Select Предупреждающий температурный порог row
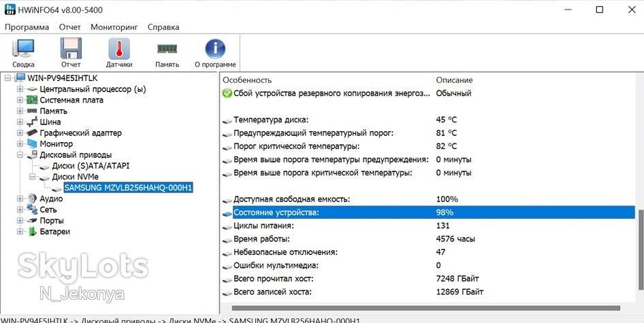This screenshot has width=644, height=323. point(428,133)
